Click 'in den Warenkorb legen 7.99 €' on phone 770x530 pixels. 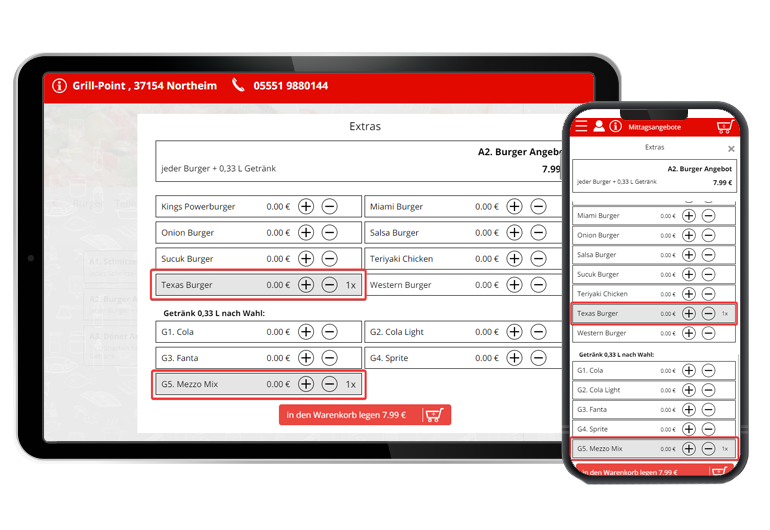(655, 471)
